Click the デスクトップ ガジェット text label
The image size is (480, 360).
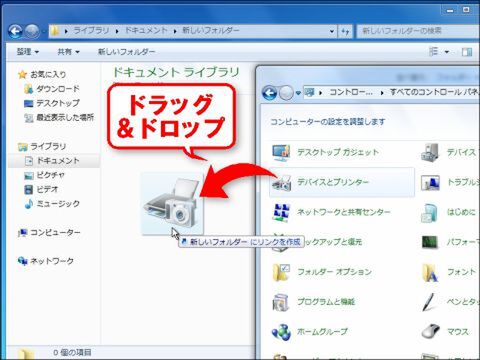coord(338,152)
